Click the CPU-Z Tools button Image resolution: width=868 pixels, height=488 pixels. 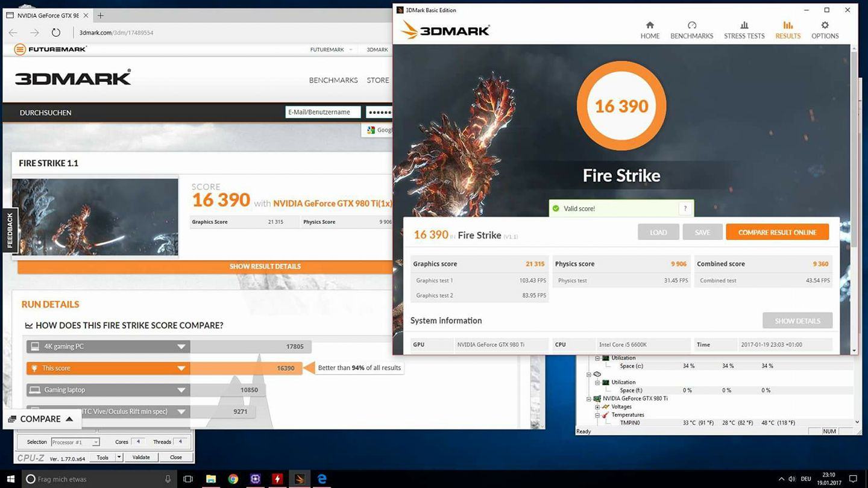tap(103, 457)
